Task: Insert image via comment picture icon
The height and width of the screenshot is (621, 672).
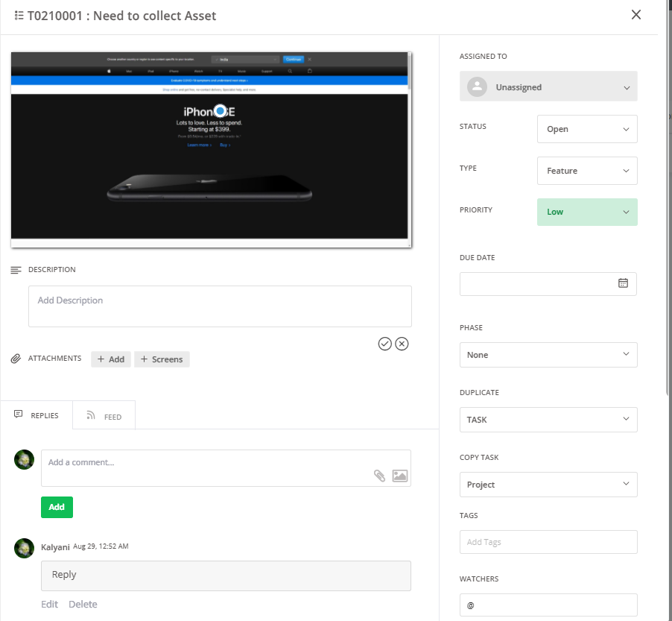Action: click(x=399, y=476)
